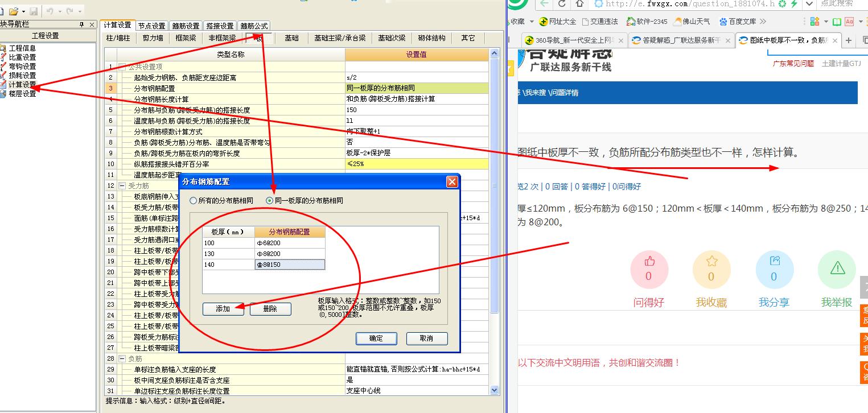Click the green lightning speed-mode icon in address bar
This screenshot has height=413, width=868.
pos(793,4)
